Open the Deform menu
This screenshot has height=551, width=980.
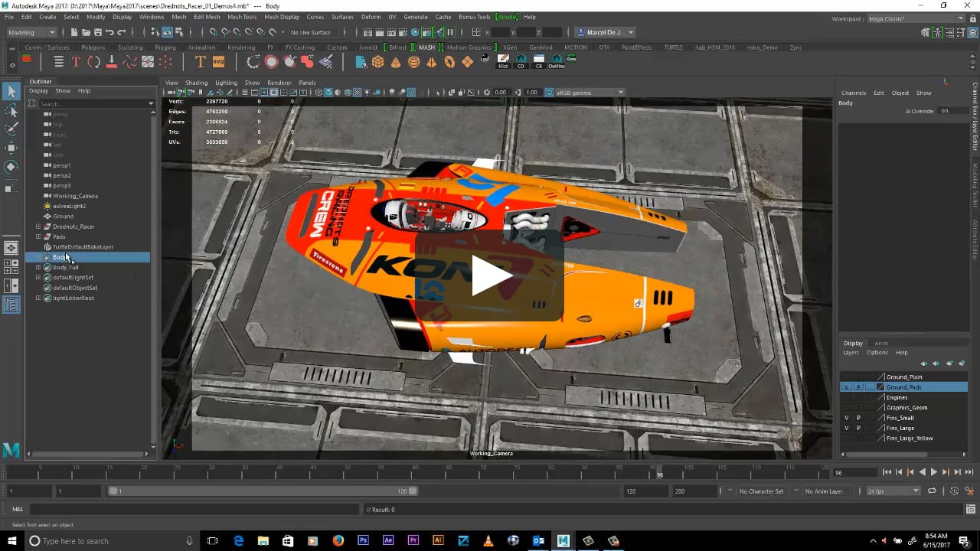click(371, 17)
